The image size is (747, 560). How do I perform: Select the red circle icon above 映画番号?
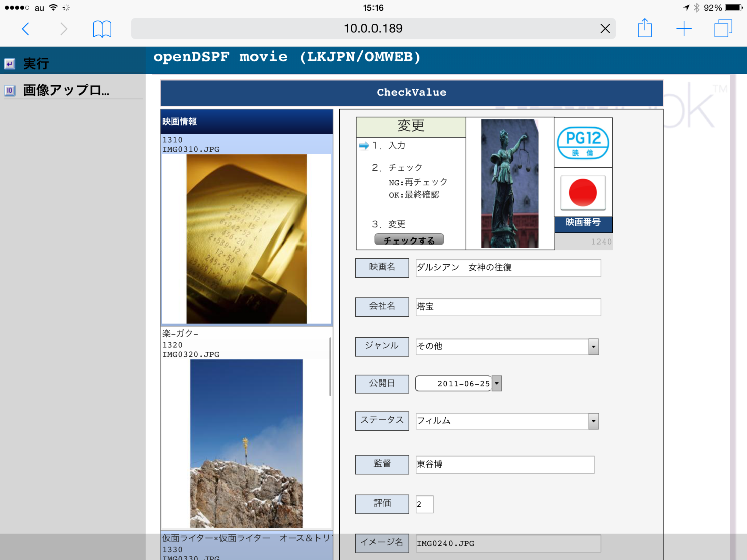pos(582,193)
